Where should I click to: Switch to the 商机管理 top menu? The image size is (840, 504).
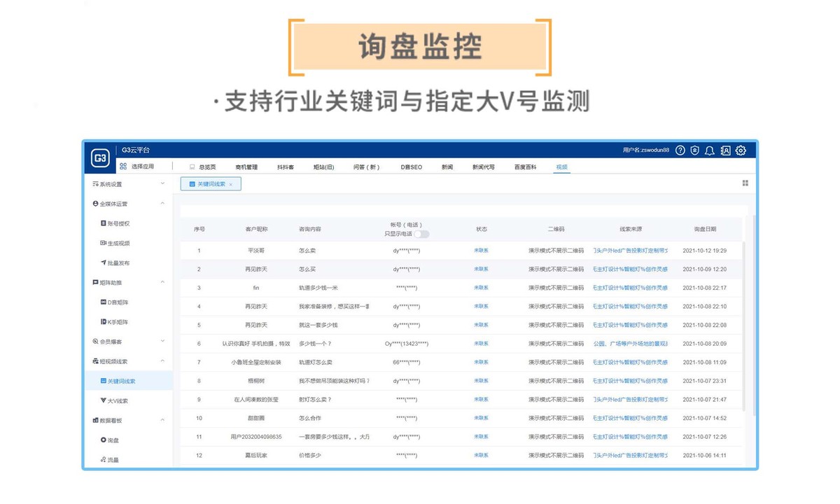[246, 167]
